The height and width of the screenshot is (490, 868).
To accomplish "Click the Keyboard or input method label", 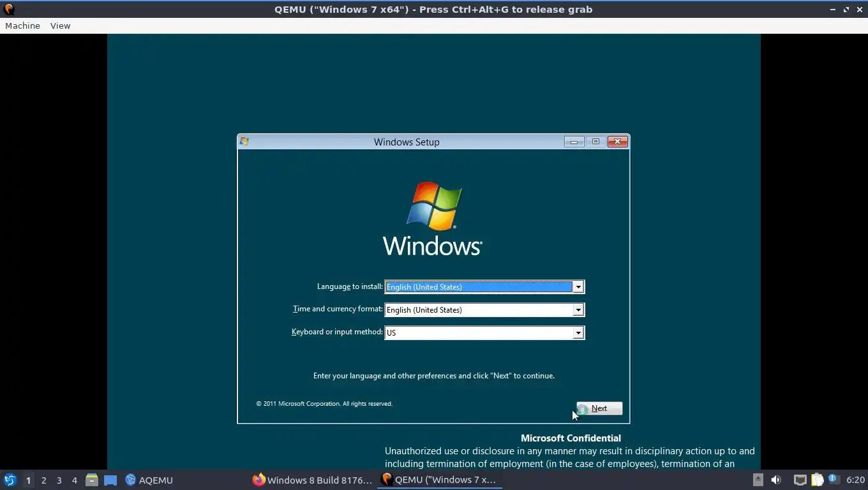I will 337,332.
